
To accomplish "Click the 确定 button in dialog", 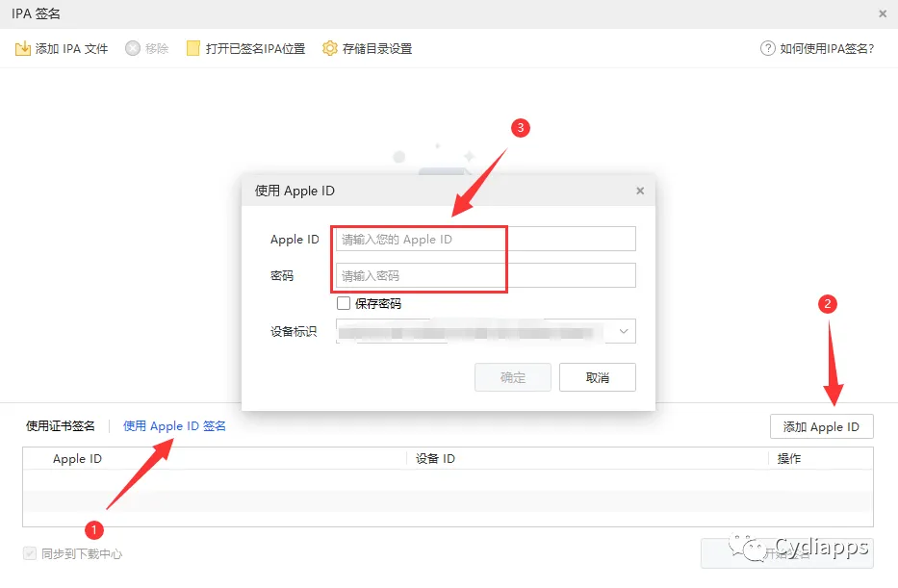I will tap(513, 377).
